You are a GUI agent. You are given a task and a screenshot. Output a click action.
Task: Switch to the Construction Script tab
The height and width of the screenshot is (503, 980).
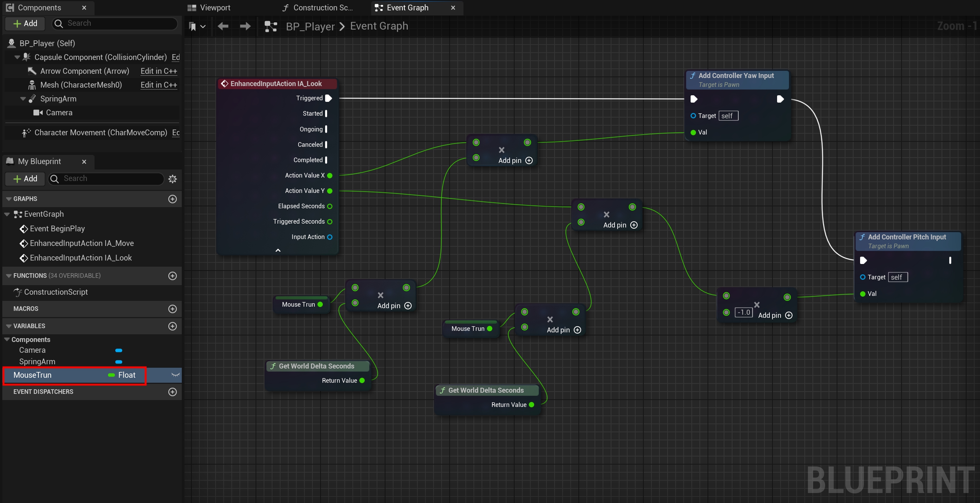point(317,8)
